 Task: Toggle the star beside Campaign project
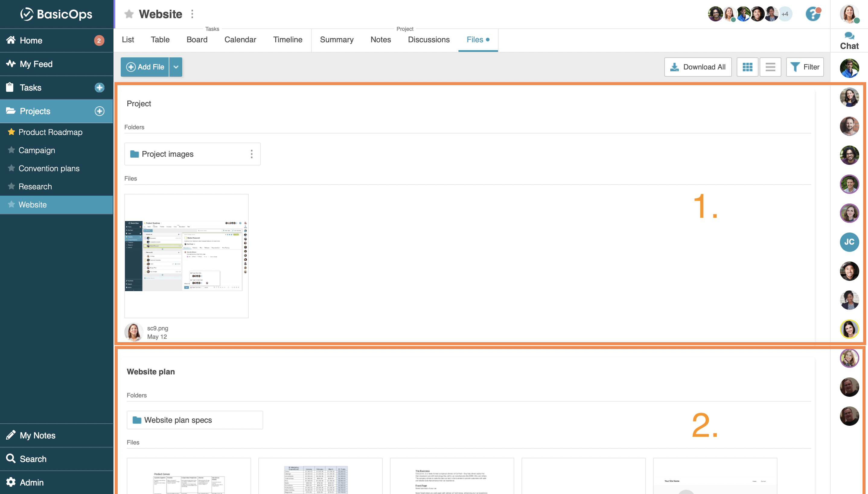coord(11,150)
